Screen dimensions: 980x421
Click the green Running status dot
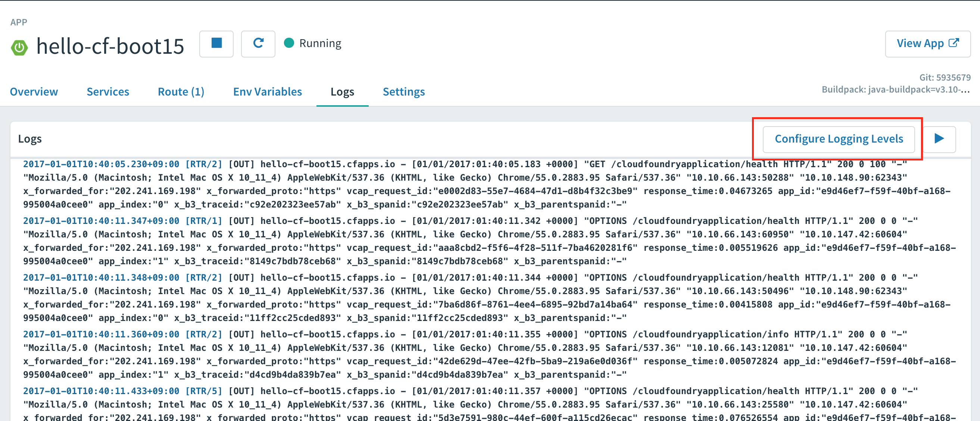coord(289,43)
